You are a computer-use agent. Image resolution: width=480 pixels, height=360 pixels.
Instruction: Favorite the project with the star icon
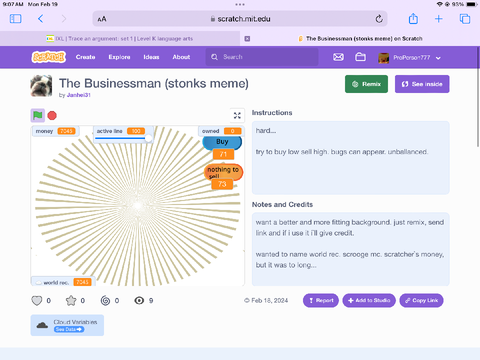(71, 301)
